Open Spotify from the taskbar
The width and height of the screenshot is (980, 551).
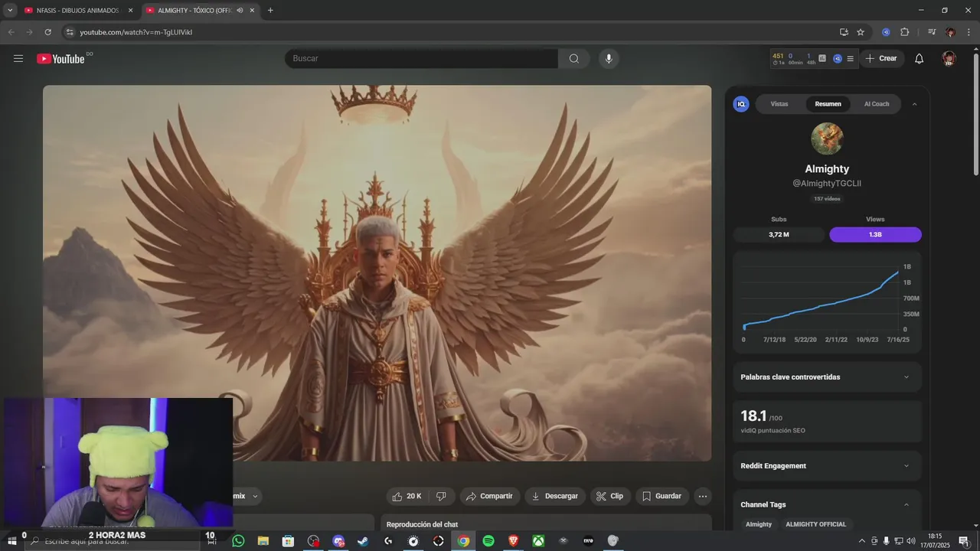488,541
